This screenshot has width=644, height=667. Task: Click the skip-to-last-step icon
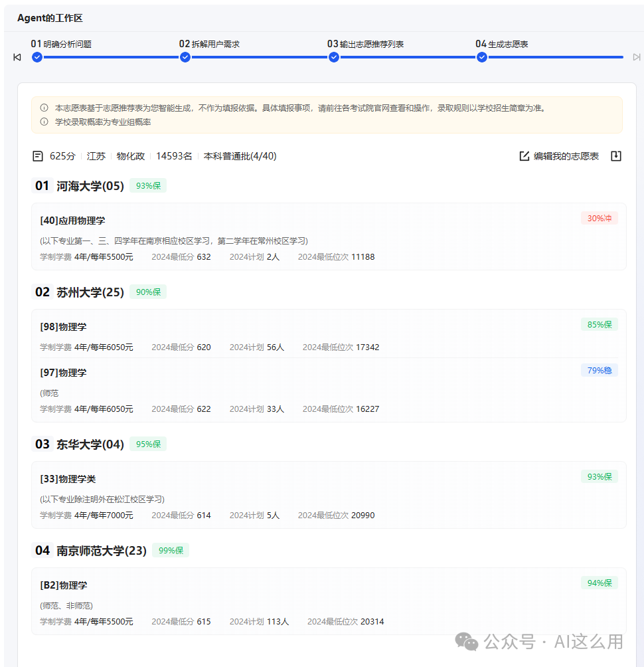(x=636, y=57)
